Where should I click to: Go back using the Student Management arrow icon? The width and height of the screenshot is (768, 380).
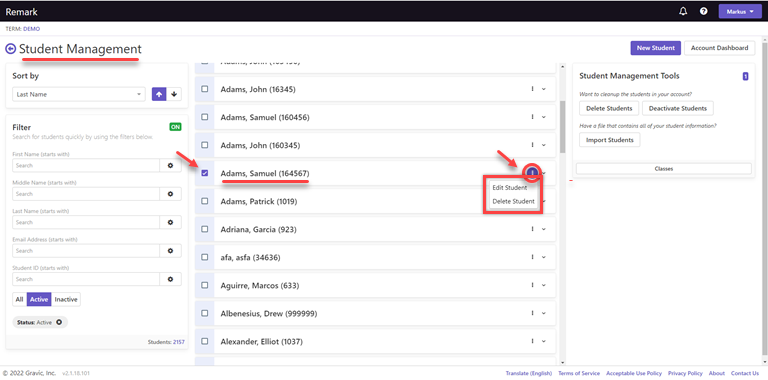click(x=10, y=49)
